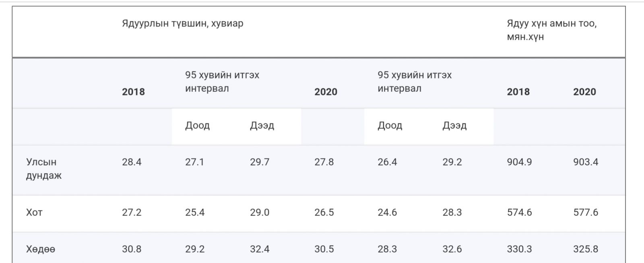
Task: Select the 2020 poverty rate column header
Action: 326,92
